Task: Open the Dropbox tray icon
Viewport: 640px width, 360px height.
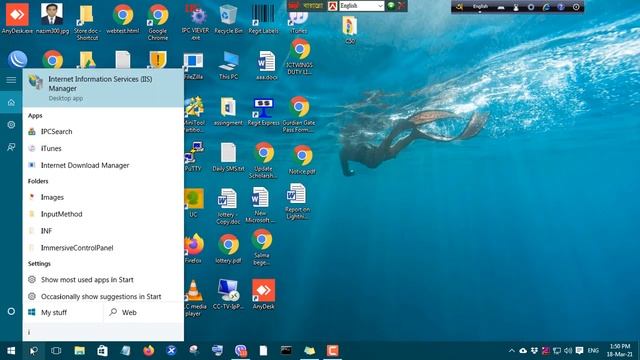Action: coord(534,351)
